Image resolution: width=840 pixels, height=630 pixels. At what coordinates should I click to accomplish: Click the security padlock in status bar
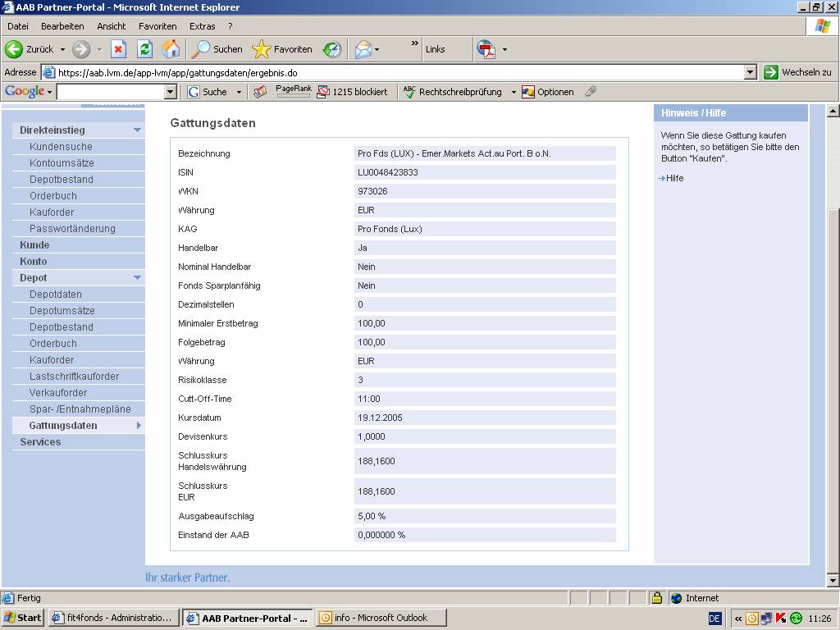pyautogui.click(x=657, y=598)
